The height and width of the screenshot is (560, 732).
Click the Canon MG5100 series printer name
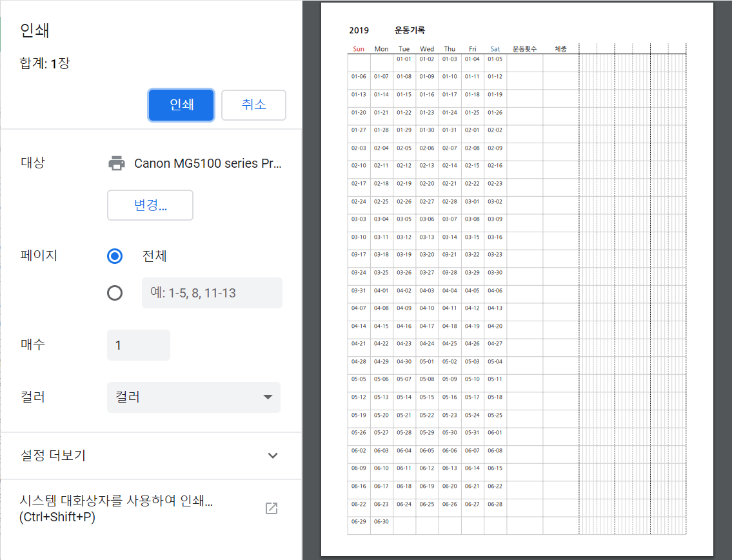(x=208, y=163)
